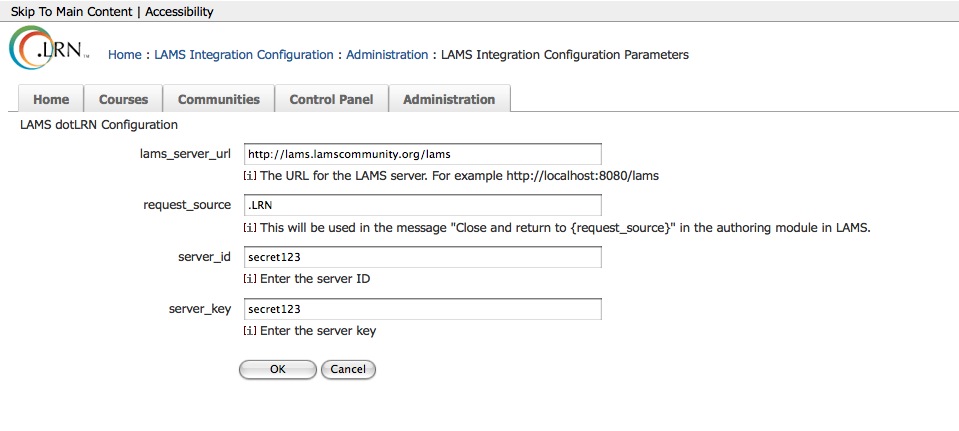Select the Administration tab

point(449,99)
